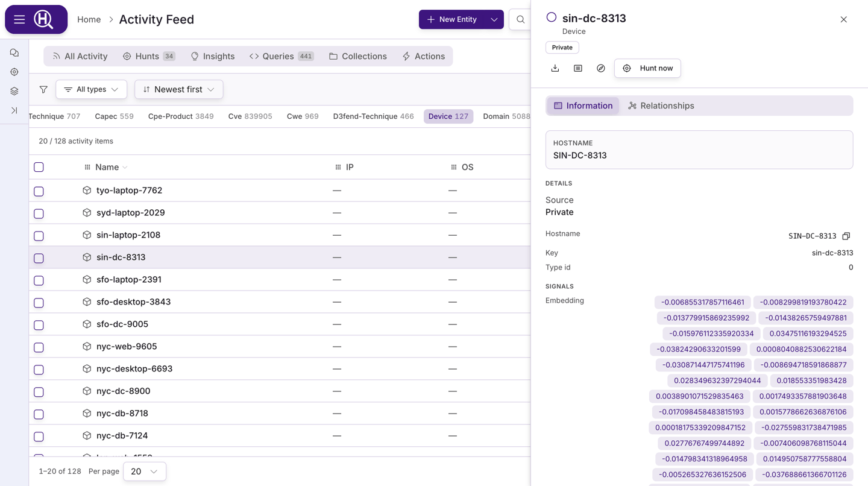Check the tyo-laptop-7762 row checkbox
Image resolution: width=868 pixels, height=486 pixels.
pos(39,191)
